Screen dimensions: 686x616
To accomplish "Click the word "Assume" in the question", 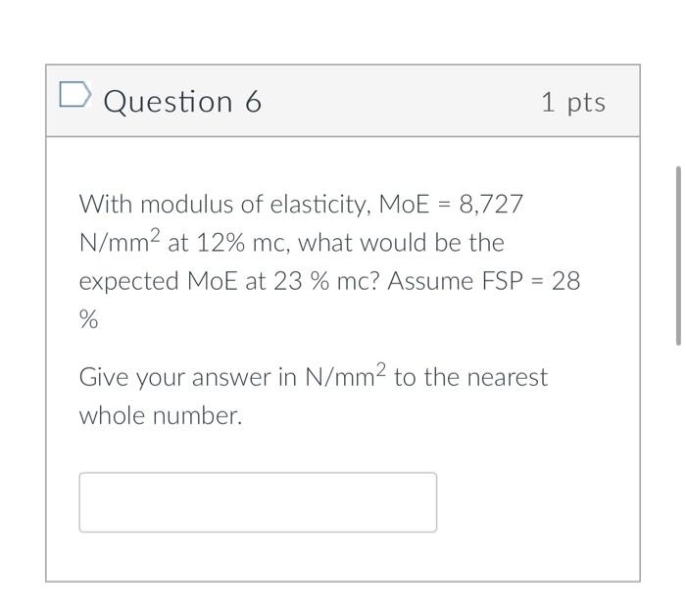I will point(430,281).
